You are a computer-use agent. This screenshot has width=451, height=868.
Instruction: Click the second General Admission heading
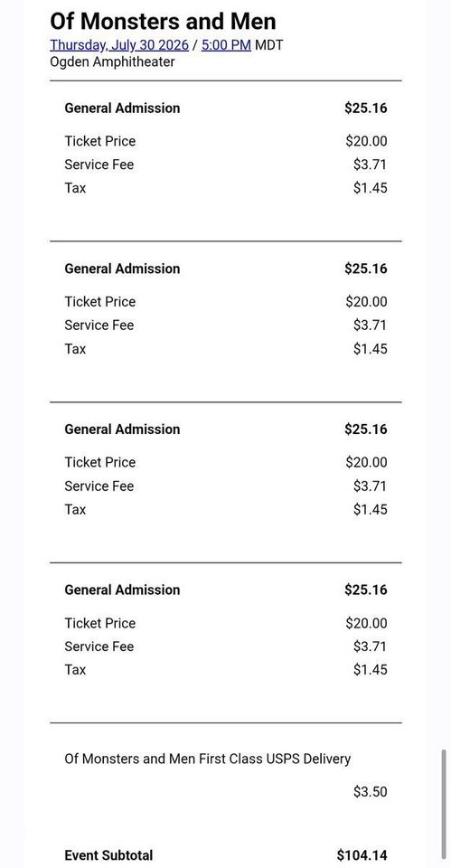(122, 269)
